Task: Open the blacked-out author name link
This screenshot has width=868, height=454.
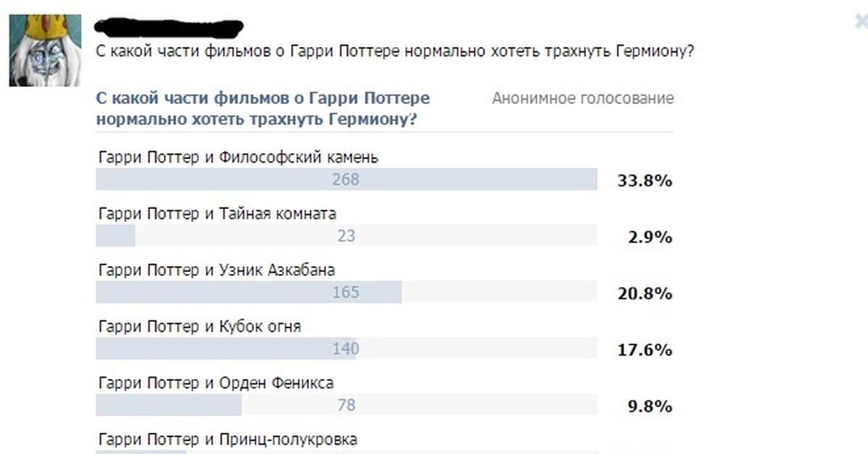Action: pyautogui.click(x=170, y=29)
